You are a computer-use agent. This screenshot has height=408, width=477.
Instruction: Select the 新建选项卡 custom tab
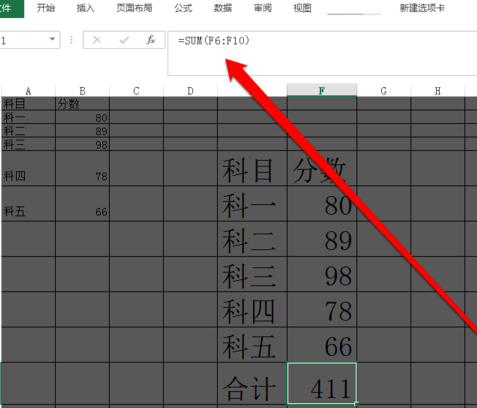click(422, 8)
